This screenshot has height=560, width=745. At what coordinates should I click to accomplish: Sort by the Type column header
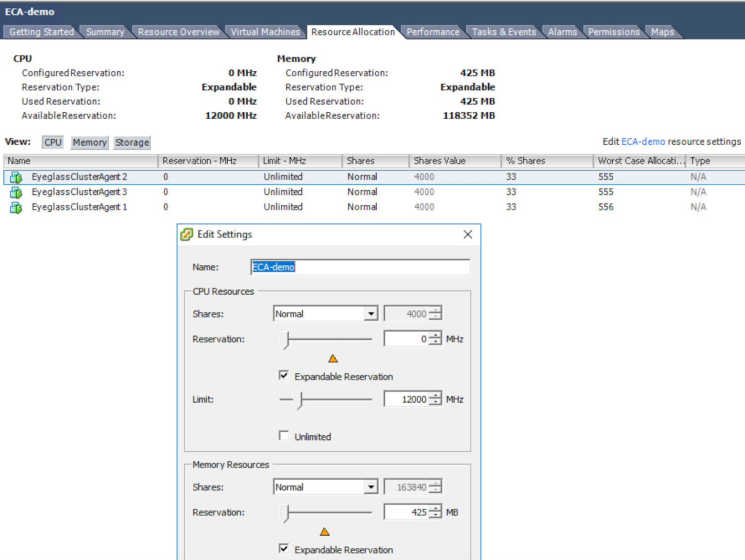tap(715, 161)
